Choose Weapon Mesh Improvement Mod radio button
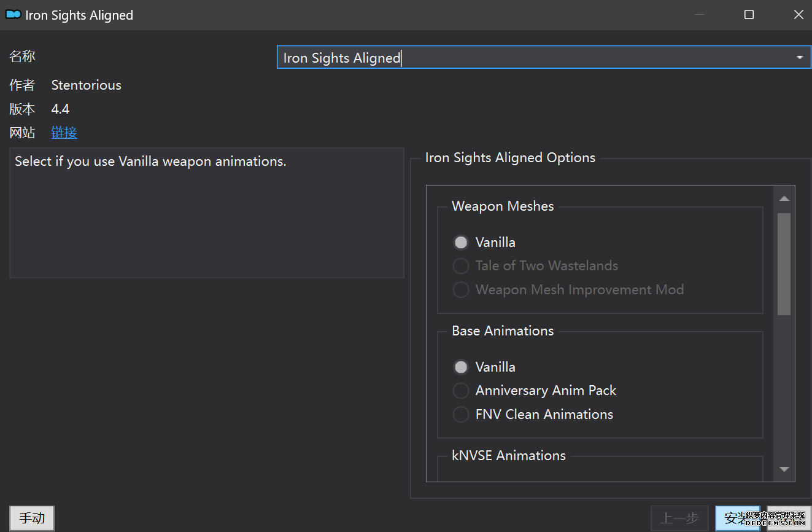Screen dimensions: 812x532 coord(461,290)
